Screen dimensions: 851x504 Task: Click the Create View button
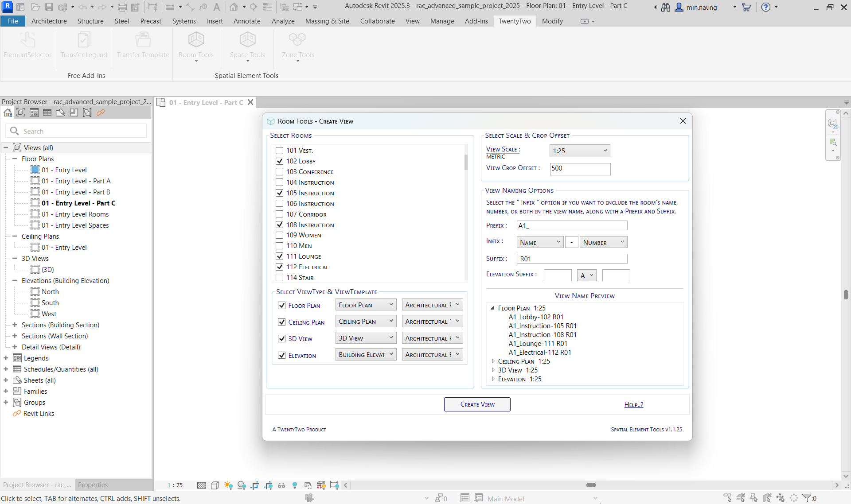pos(477,404)
